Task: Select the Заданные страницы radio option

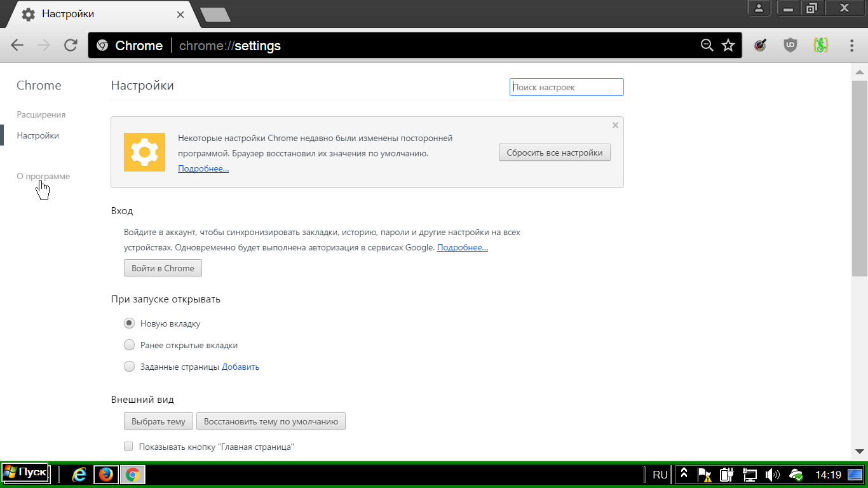Action: [129, 367]
